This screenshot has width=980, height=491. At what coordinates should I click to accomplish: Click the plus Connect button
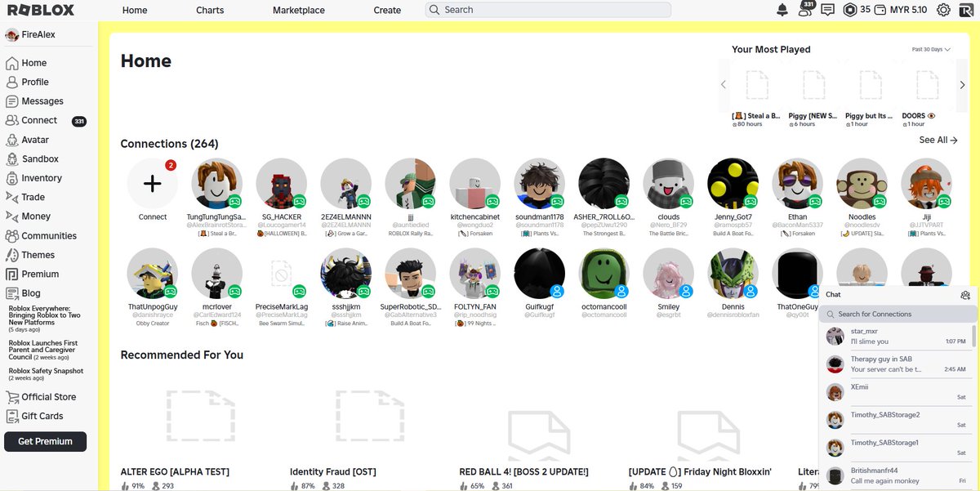click(153, 184)
